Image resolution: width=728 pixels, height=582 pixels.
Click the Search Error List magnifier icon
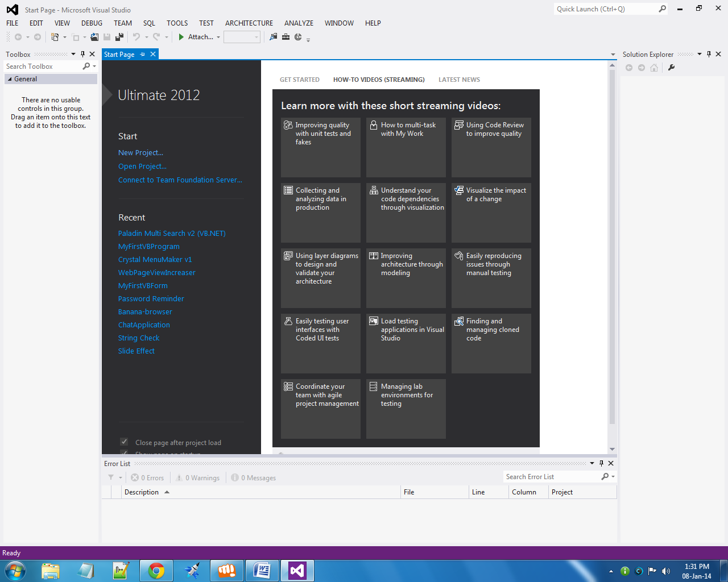click(x=605, y=477)
